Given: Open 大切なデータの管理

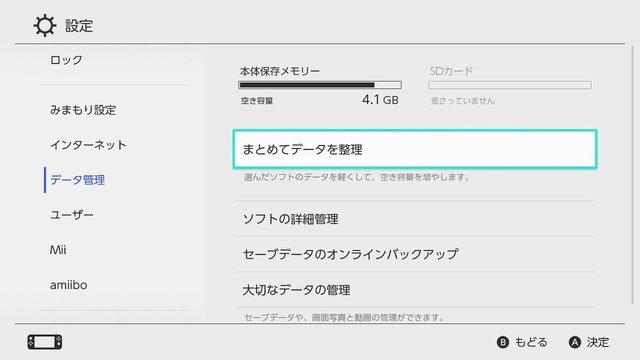Looking at the screenshot, I should coord(415,290).
